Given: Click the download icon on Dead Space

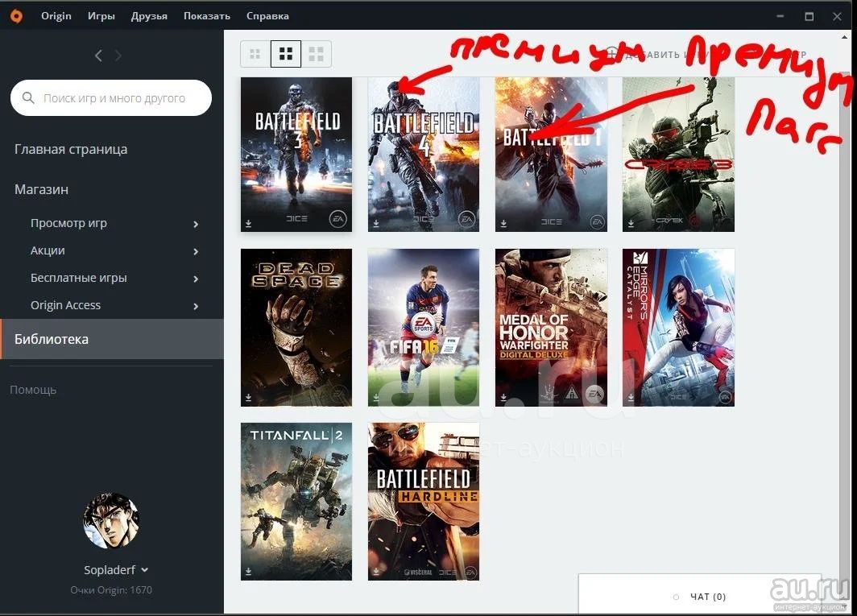Looking at the screenshot, I should point(248,397).
